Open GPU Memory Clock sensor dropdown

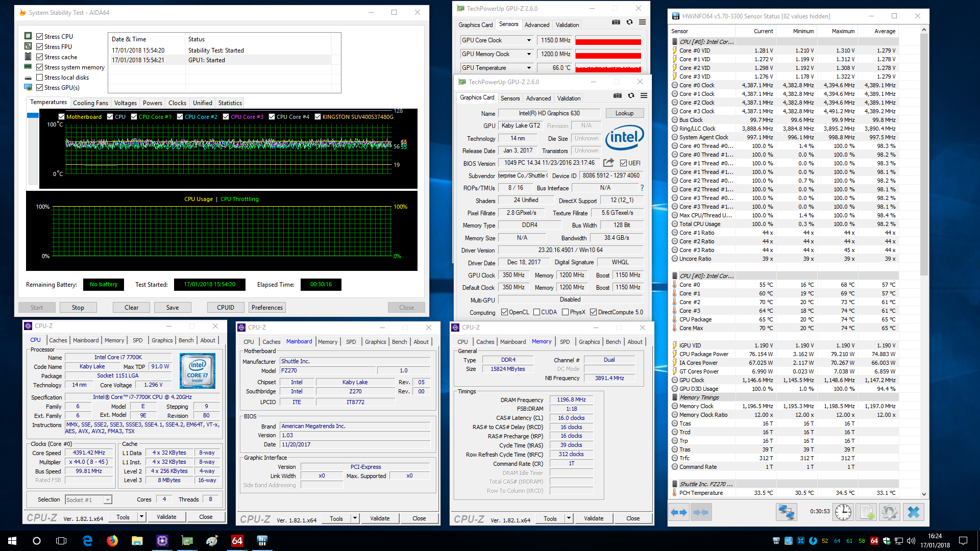528,54
